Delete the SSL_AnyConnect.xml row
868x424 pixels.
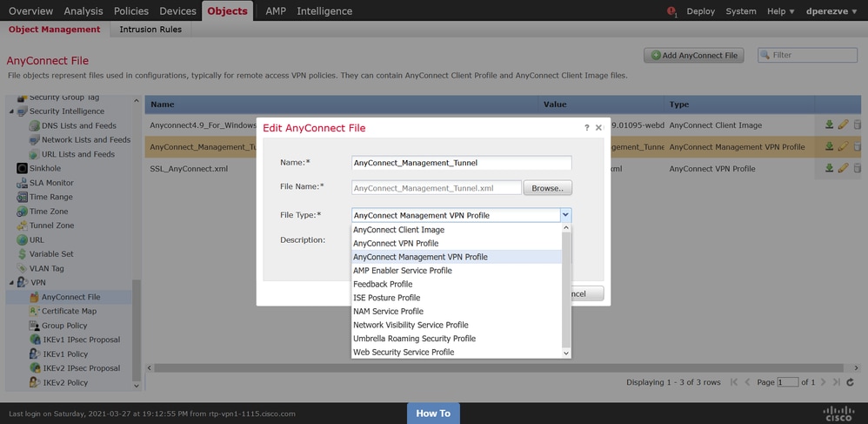(857, 168)
